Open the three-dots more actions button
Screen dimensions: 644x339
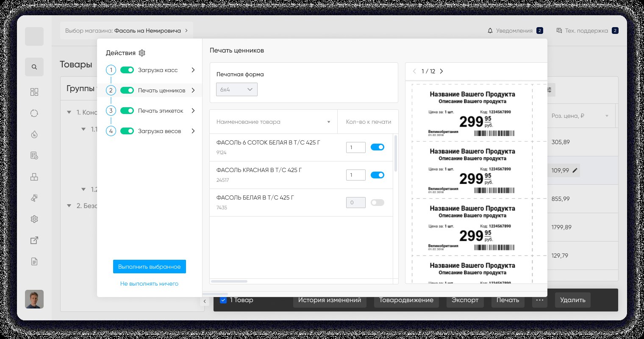click(539, 300)
